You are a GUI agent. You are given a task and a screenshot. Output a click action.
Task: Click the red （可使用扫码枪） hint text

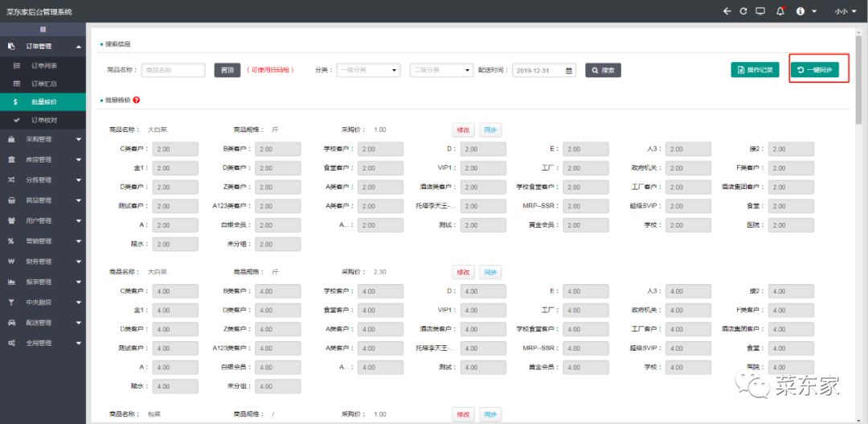pyautogui.click(x=270, y=70)
